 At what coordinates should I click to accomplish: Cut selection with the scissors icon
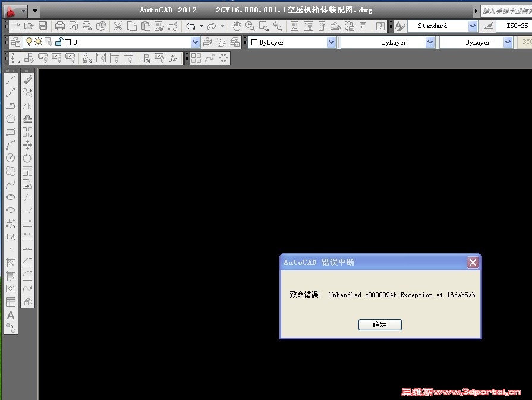click(x=118, y=26)
